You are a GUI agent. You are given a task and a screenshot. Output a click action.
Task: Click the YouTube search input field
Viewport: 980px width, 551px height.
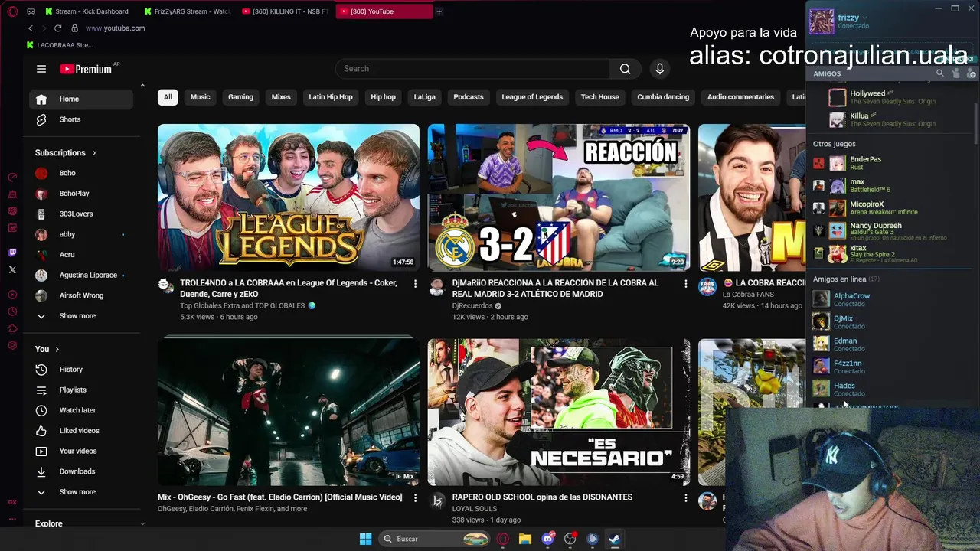point(472,69)
